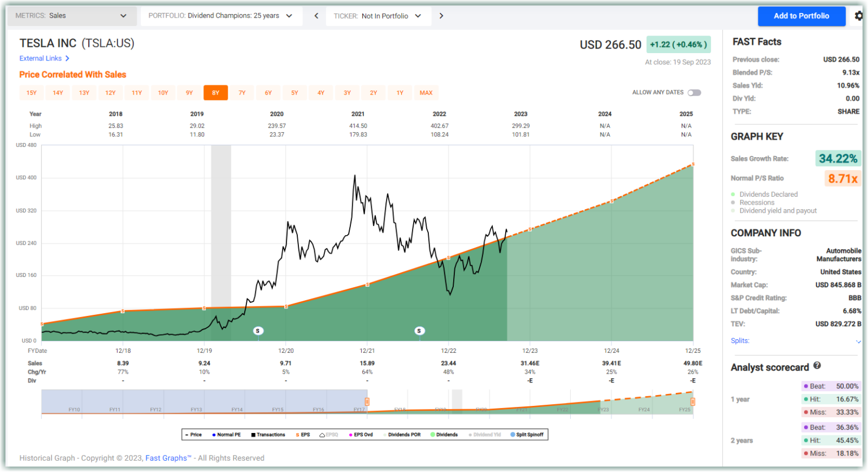
Task: Click the Splits link in Company Info
Action: click(x=740, y=341)
